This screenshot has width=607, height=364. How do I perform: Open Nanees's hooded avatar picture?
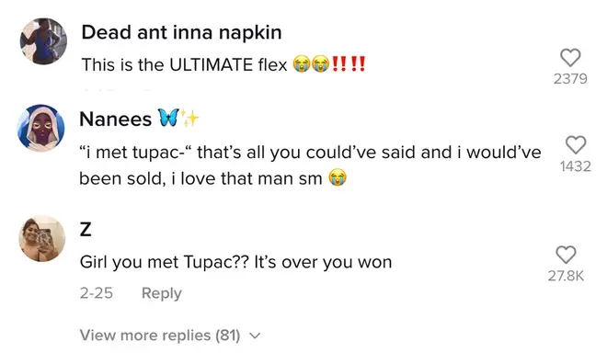tap(41, 128)
